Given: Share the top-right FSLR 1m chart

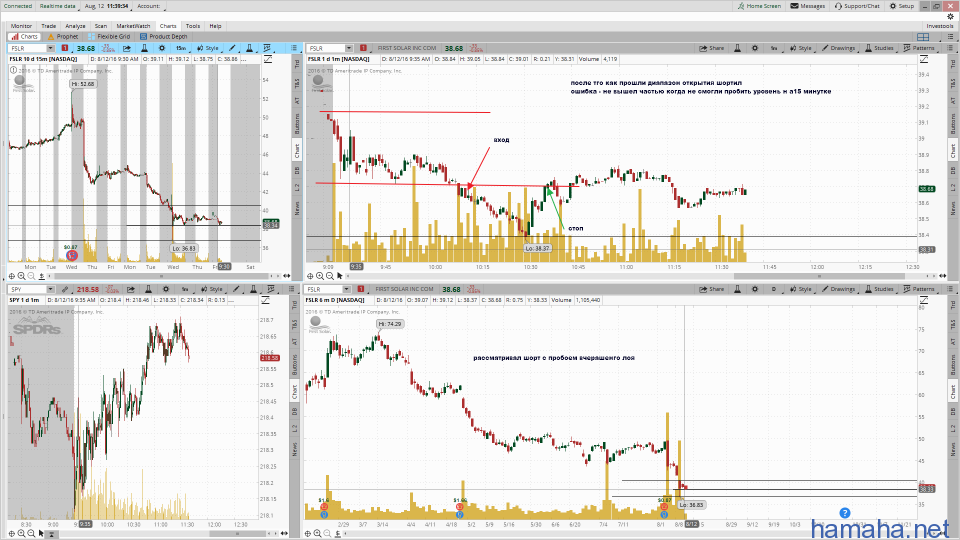Looking at the screenshot, I should (711, 48).
